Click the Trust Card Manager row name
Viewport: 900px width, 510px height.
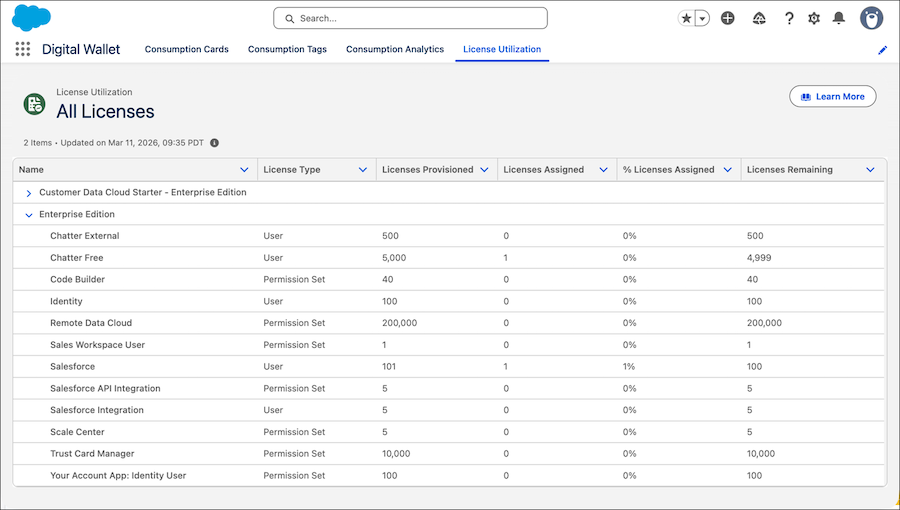coord(92,454)
